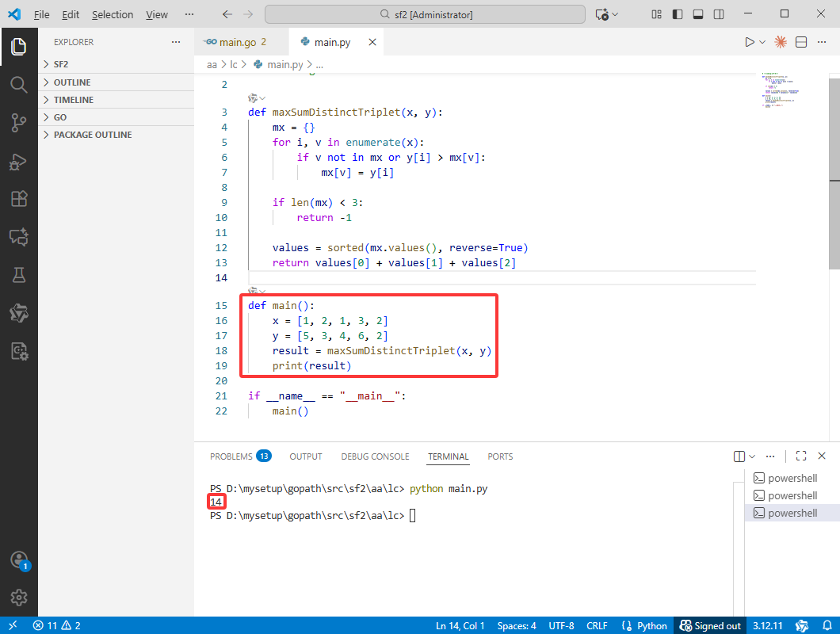Open the Manage gear settings menu
This screenshot has width=840, height=634.
tap(19, 597)
